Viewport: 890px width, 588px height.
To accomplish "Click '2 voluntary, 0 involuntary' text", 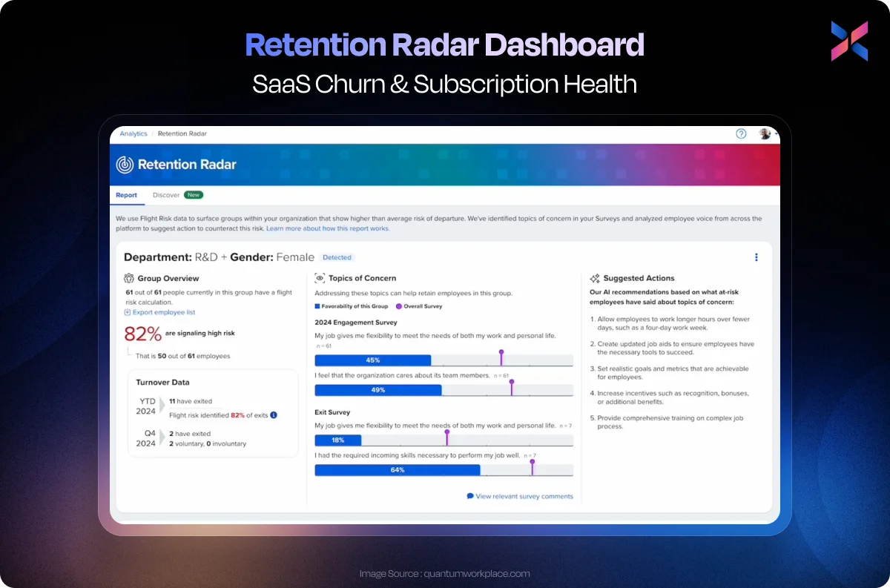I will pos(208,443).
